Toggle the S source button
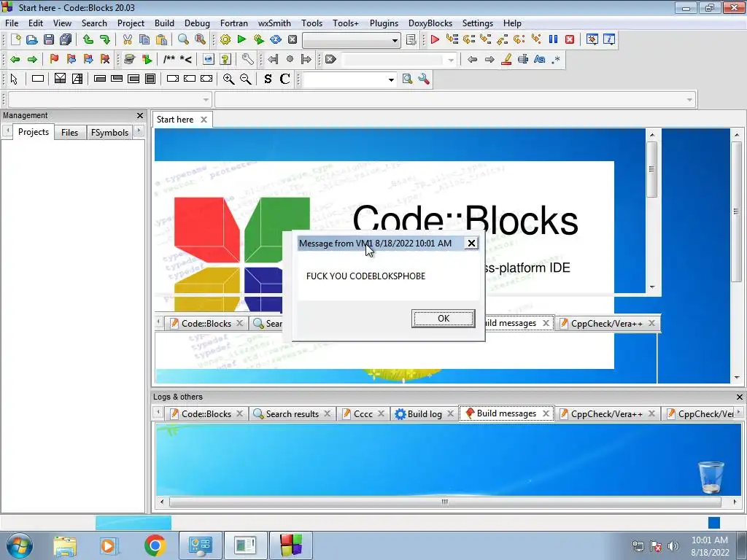This screenshot has height=560, width=747. [x=268, y=79]
